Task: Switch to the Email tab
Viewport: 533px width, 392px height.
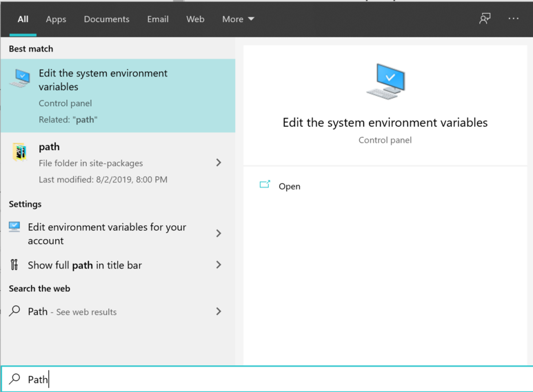Action: [x=158, y=19]
